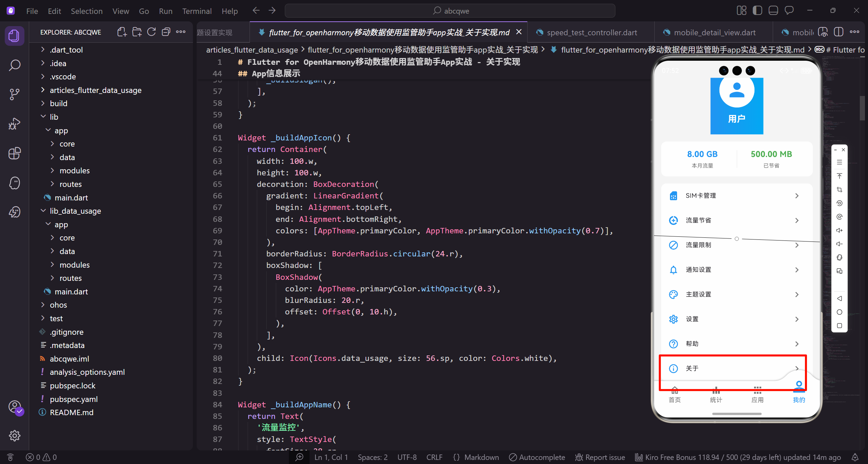Open Manage gear icon at bottom left
Image resolution: width=868 pixels, height=464 pixels.
tap(14, 436)
